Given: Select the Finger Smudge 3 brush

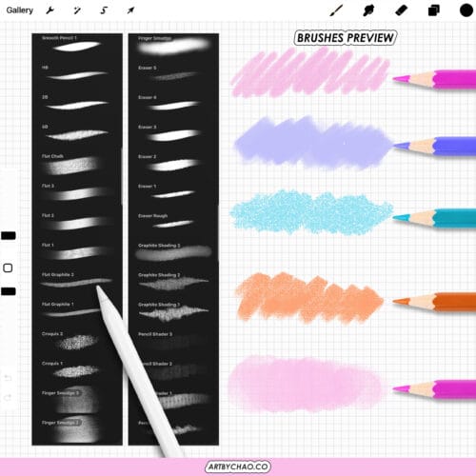Looking at the screenshot, I should tap(77, 401).
